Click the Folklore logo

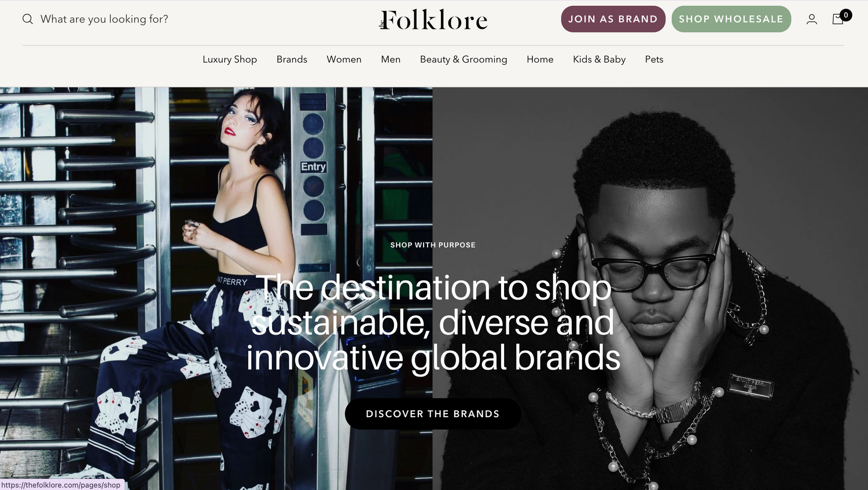click(x=433, y=20)
